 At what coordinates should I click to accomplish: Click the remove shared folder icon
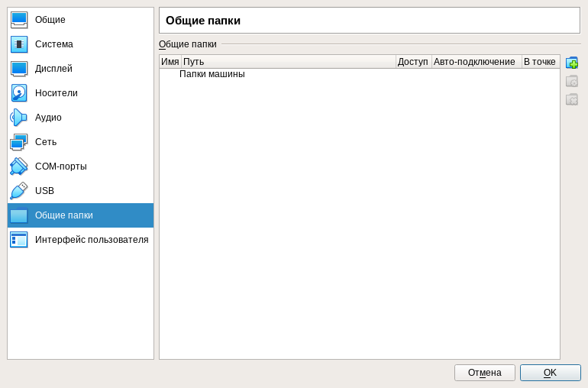click(x=572, y=99)
